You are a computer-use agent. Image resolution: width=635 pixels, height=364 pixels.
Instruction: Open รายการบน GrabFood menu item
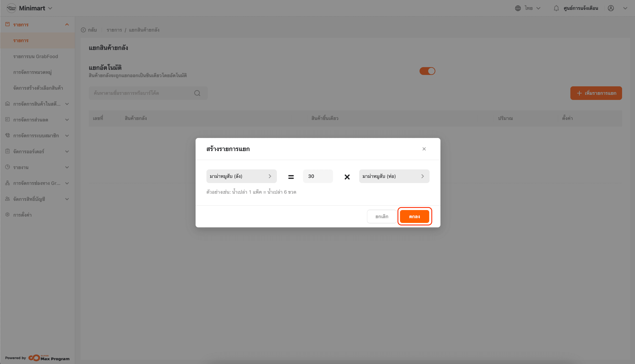pyautogui.click(x=36, y=56)
